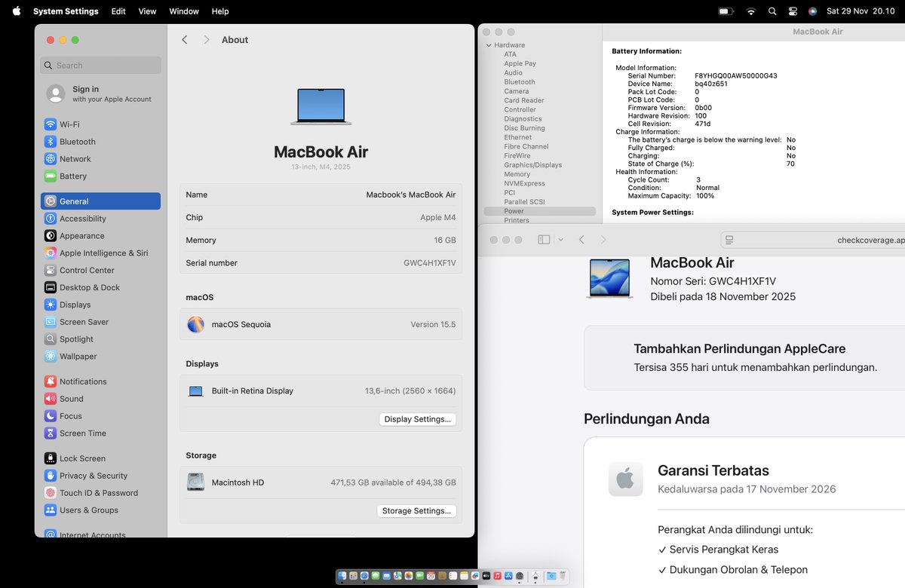The height and width of the screenshot is (588, 905).
Task: Click Siri icon in menu bar
Action: click(x=812, y=11)
